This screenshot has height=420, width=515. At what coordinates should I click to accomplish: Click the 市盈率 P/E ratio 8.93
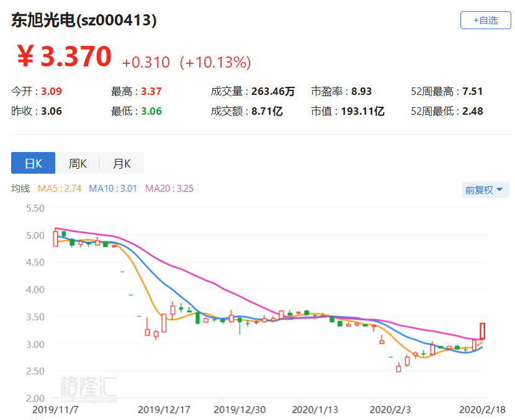(361, 91)
